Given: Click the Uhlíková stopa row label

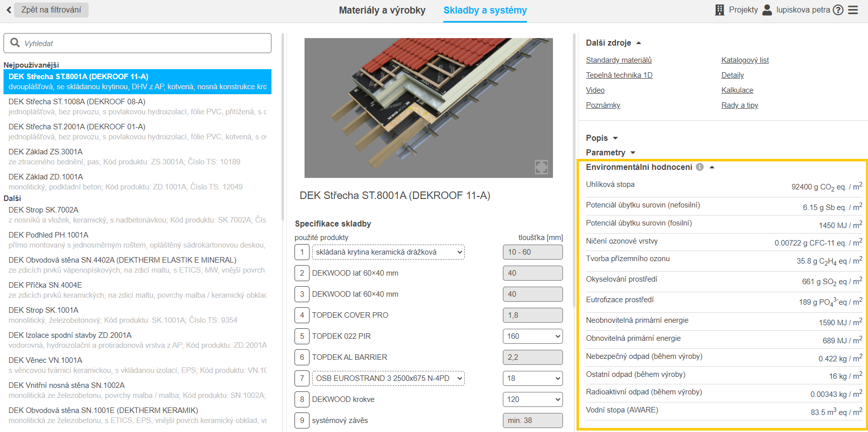Looking at the screenshot, I should [610, 184].
